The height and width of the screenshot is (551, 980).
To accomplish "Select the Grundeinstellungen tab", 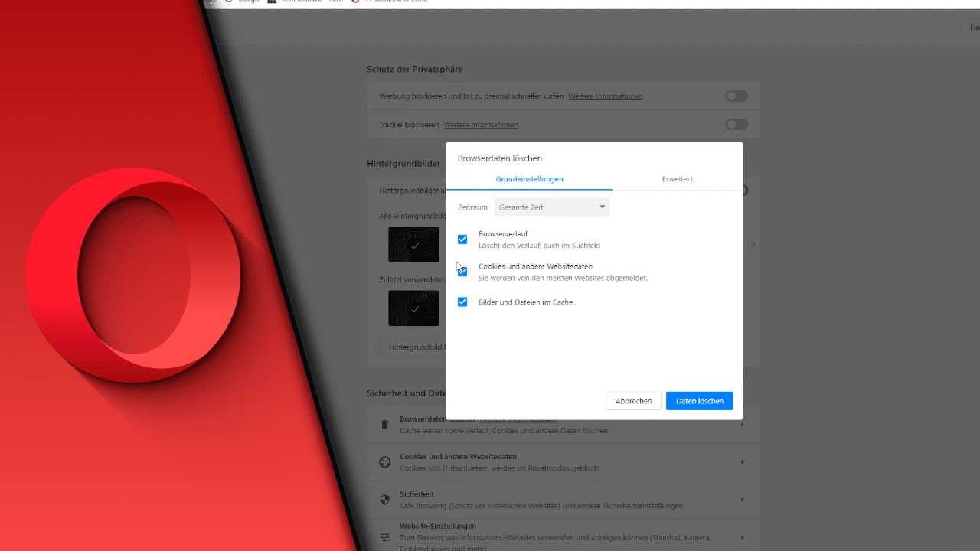I will click(529, 179).
